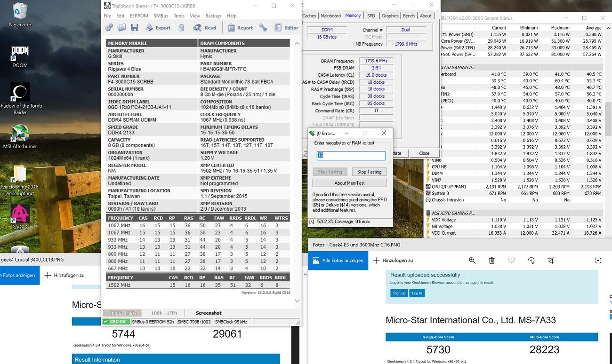Switch to the Mainboard tab in CPU-Z
The image size is (612, 364).
coord(330,16)
